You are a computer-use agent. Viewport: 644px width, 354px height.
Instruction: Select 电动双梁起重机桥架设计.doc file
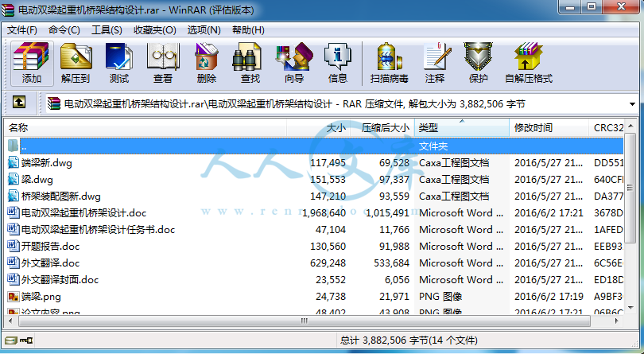[83, 213]
